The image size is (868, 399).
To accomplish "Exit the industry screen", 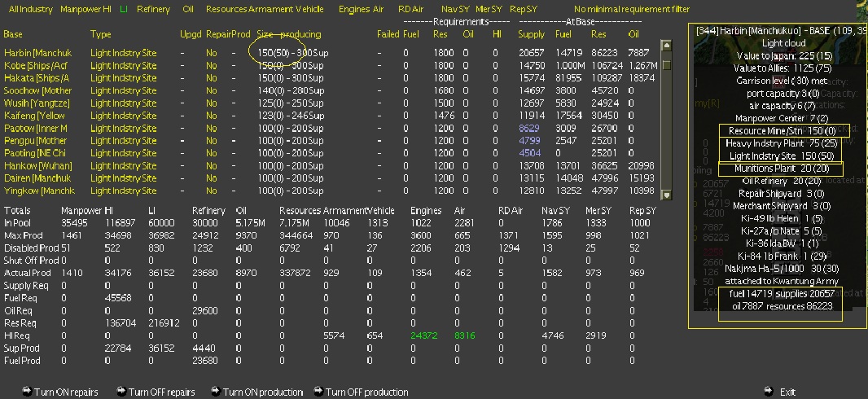I will pyautogui.click(x=780, y=392).
